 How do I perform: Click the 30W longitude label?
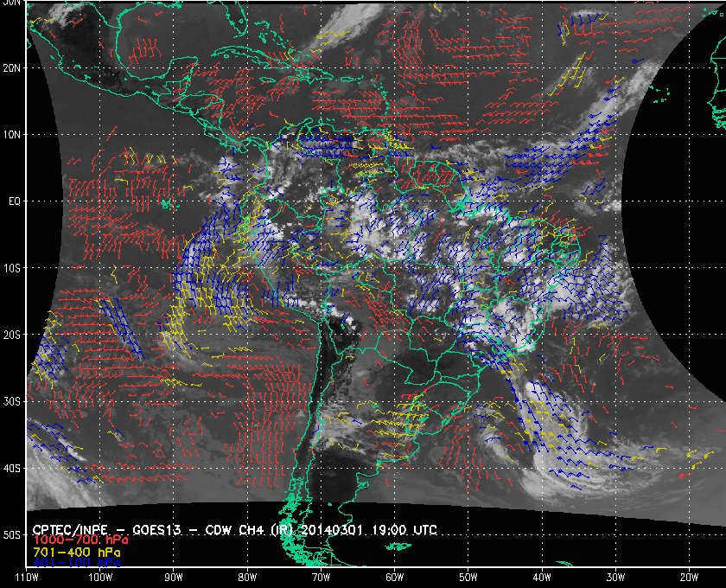(x=615, y=578)
